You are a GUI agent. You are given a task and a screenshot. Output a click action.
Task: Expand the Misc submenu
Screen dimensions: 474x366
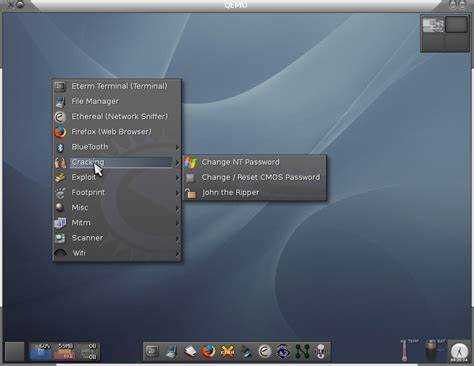[117, 208]
